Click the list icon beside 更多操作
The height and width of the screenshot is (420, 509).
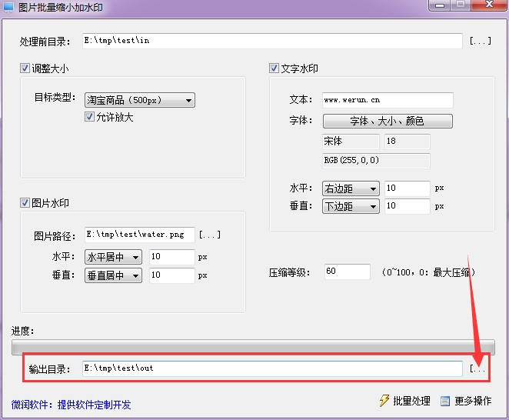[445, 402]
